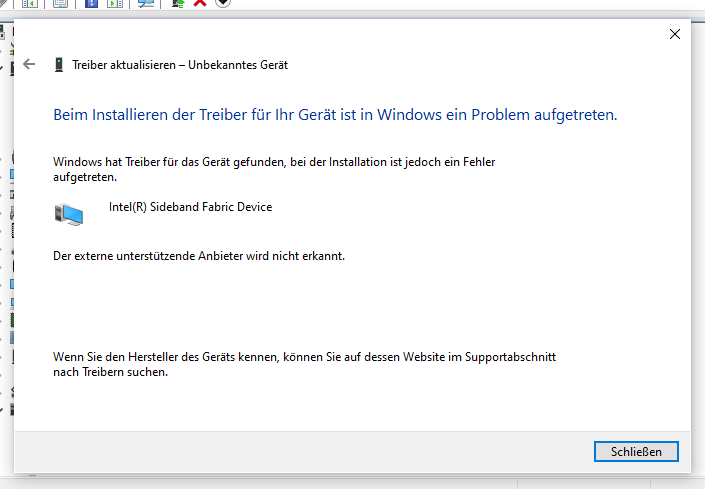The width and height of the screenshot is (705, 489).
Task: Click the properties sheet icon in Device Manager toolbar
Action: tap(60, 3)
